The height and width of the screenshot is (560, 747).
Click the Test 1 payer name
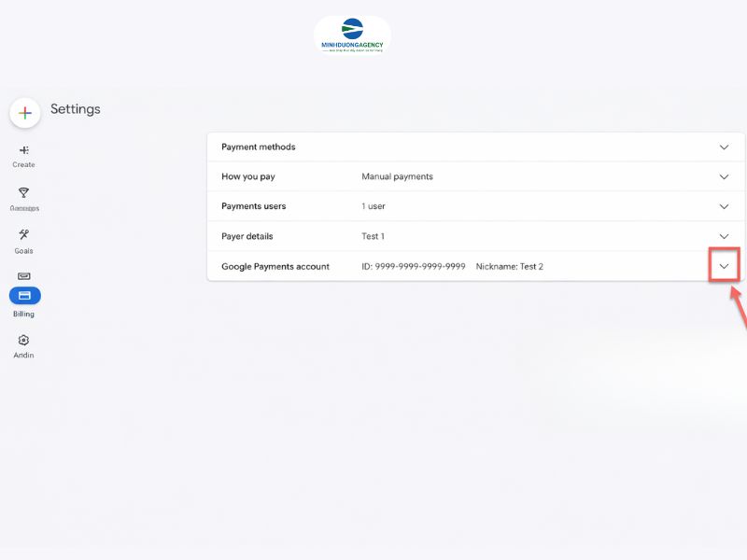[x=373, y=236]
